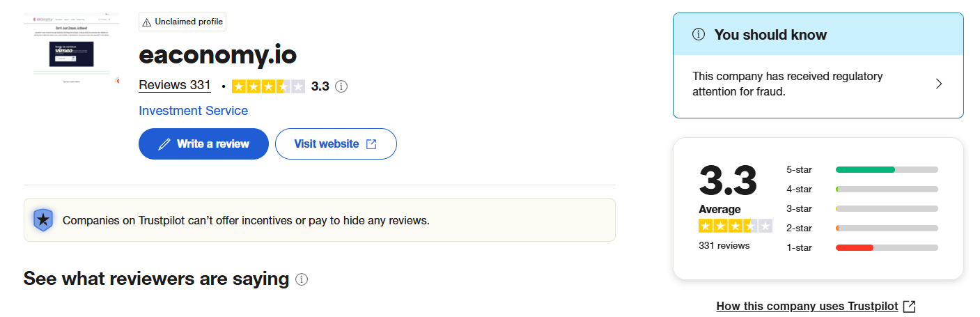This screenshot has width=980, height=317.
Task: Filter by 5-star reviews label
Action: tap(799, 169)
